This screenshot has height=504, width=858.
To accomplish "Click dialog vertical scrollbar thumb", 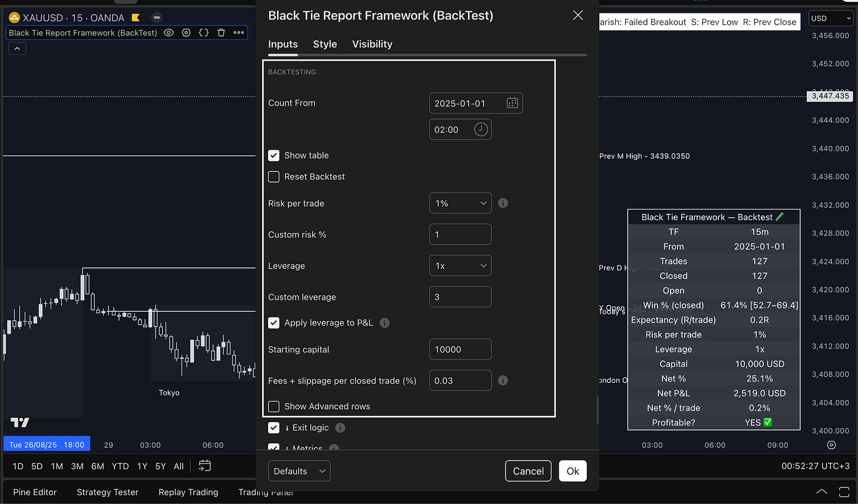I will coord(598,410).
